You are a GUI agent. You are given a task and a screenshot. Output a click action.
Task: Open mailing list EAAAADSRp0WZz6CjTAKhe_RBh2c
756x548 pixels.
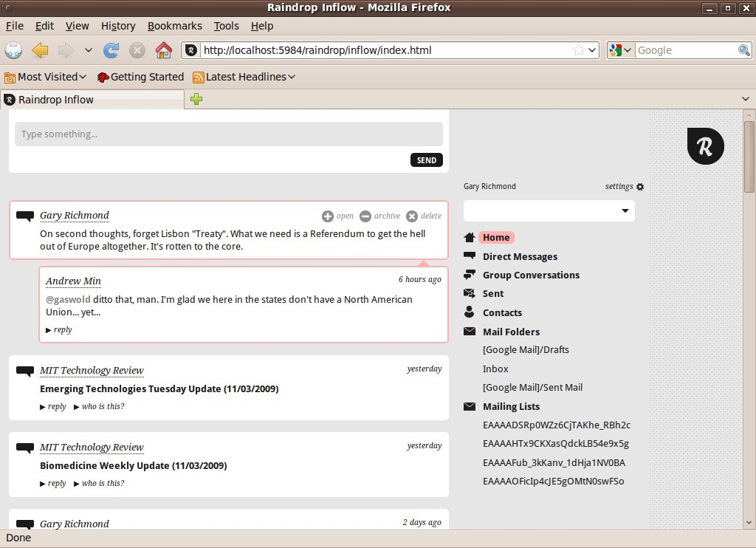(557, 425)
